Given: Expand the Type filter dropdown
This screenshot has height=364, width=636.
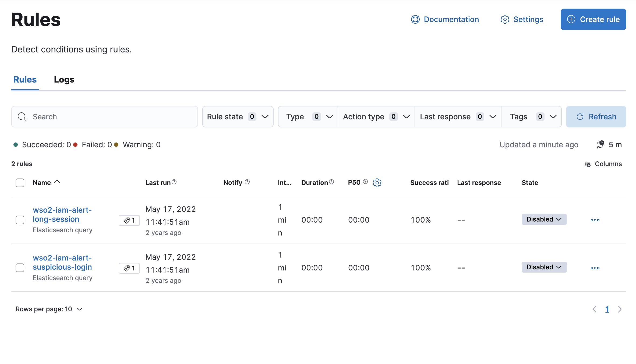Looking at the screenshot, I should [x=308, y=117].
